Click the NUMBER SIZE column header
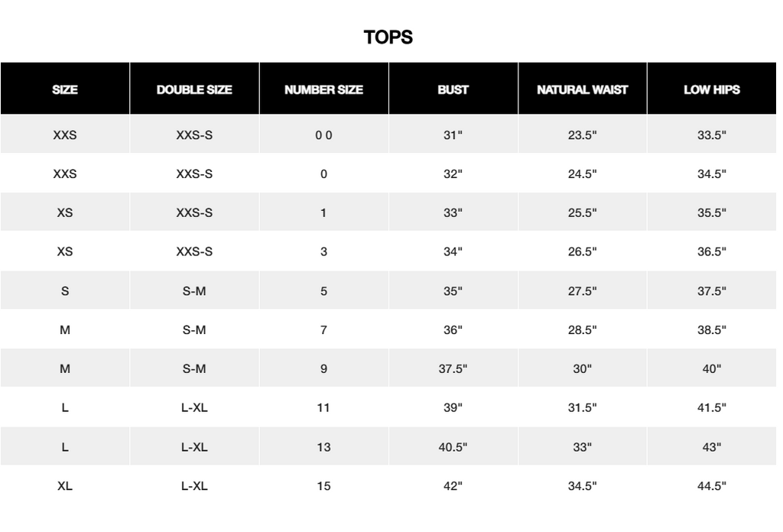 tap(323, 89)
